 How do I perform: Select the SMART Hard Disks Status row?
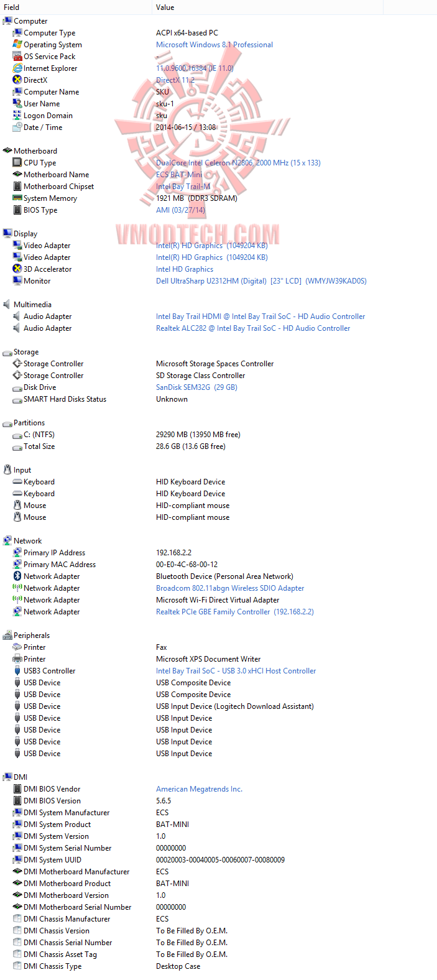click(218, 399)
